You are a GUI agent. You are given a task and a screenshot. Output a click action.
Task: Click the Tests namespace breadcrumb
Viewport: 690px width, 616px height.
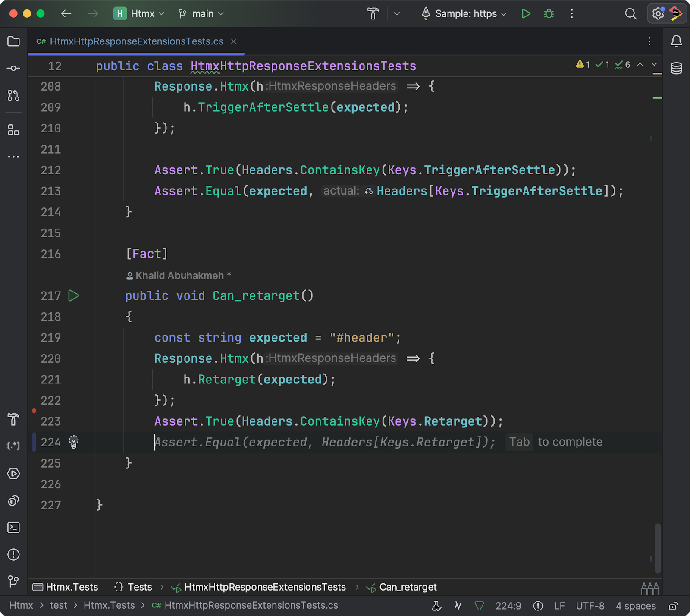coord(133,587)
